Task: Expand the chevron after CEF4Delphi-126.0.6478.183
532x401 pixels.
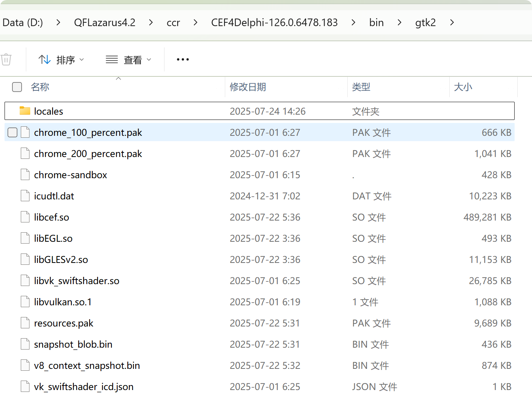Action: (353, 23)
